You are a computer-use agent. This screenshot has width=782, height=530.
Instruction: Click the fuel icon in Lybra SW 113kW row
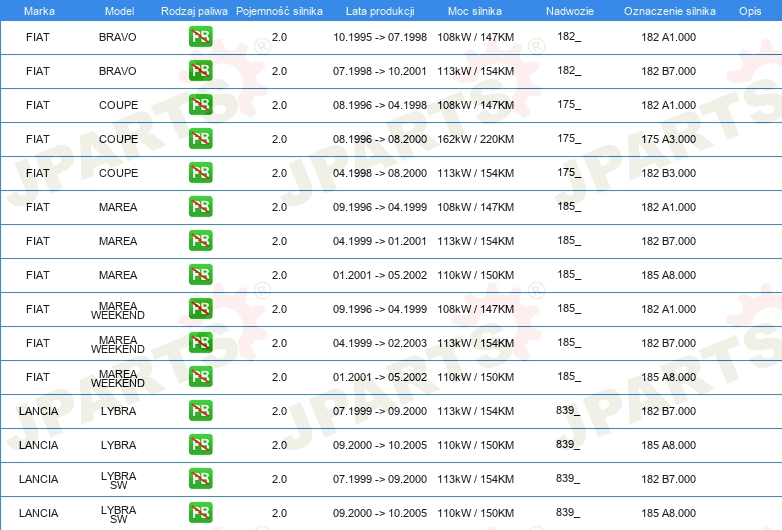click(x=200, y=479)
